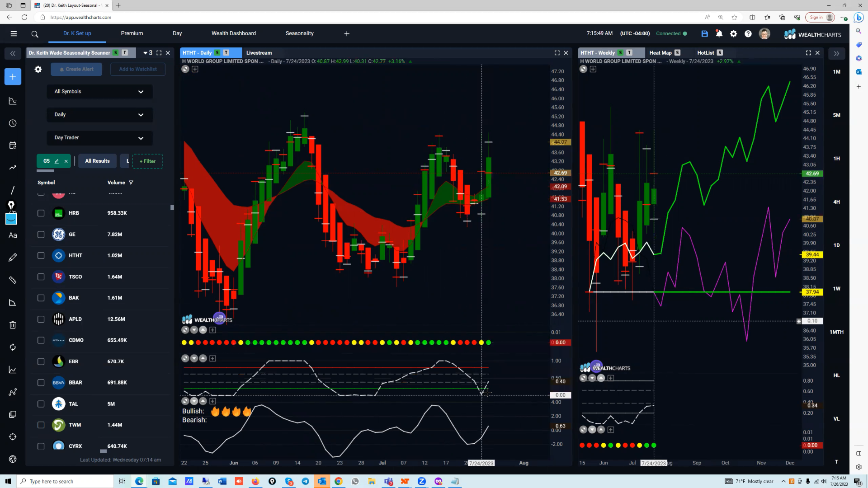Switch to the Premium tab

tap(132, 33)
